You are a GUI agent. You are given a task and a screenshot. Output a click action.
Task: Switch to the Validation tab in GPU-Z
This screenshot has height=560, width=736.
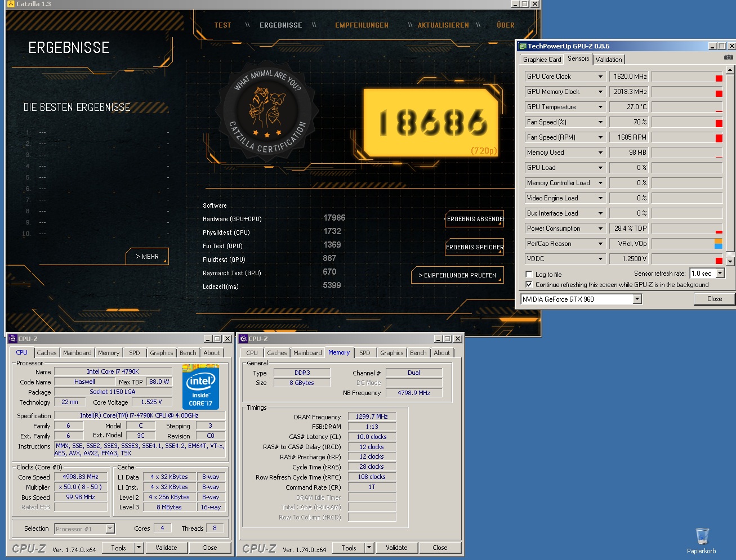(609, 60)
